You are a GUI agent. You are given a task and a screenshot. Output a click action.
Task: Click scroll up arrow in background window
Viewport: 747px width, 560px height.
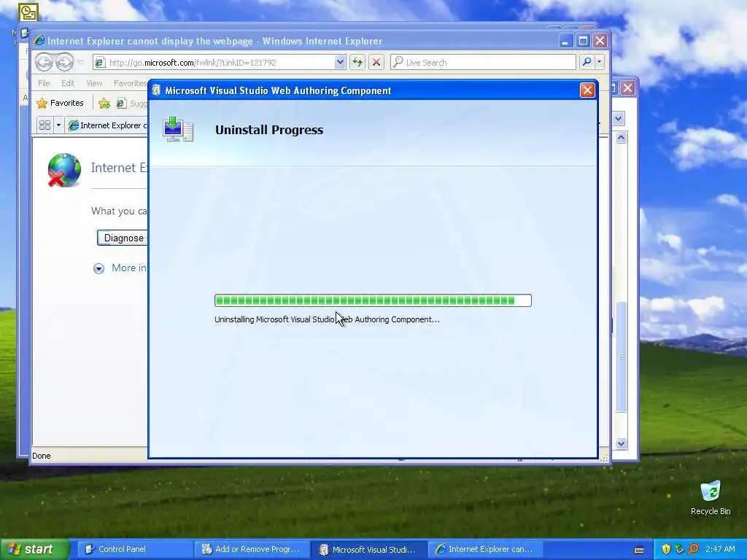621,138
